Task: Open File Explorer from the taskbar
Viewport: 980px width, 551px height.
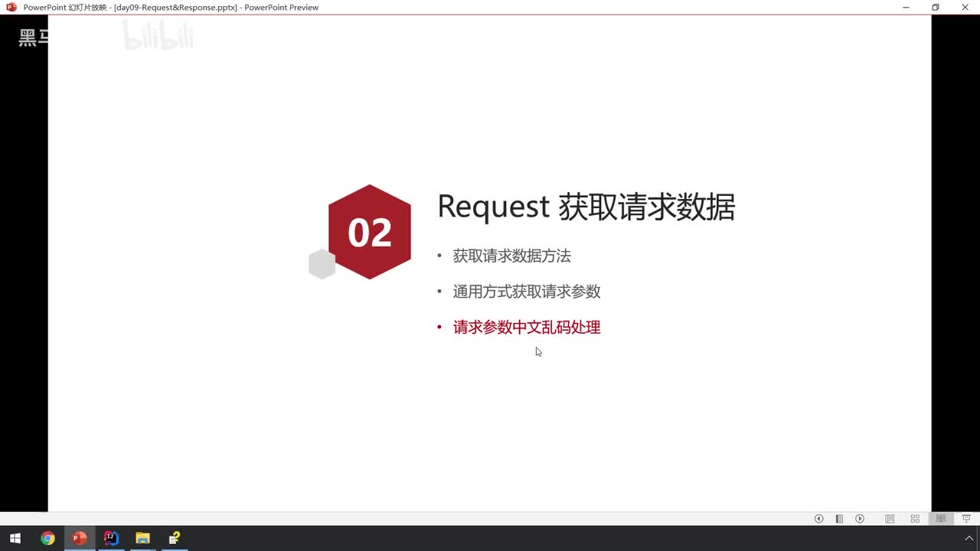Action: coord(142,538)
